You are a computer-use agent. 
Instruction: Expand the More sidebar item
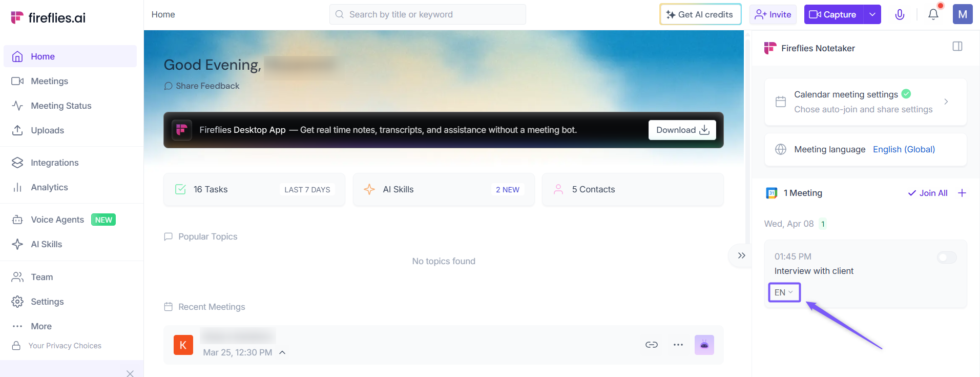click(x=70, y=326)
